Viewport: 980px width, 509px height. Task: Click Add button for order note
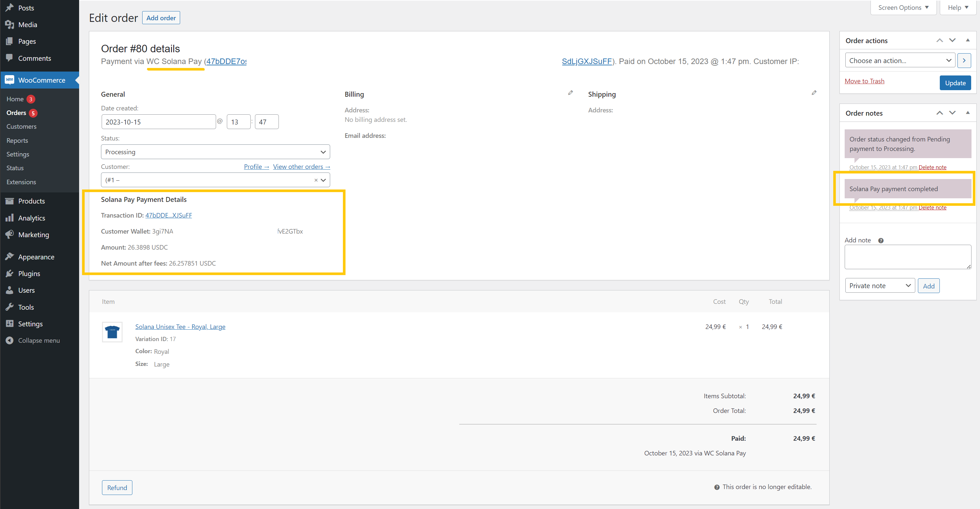tap(928, 286)
